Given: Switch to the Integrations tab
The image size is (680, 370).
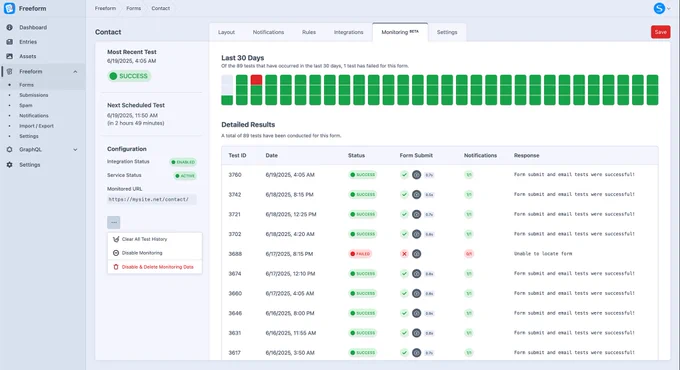Looking at the screenshot, I should click(348, 32).
